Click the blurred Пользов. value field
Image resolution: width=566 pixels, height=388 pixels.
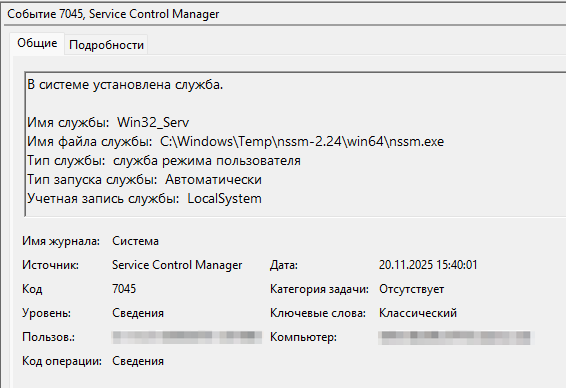click(x=187, y=337)
